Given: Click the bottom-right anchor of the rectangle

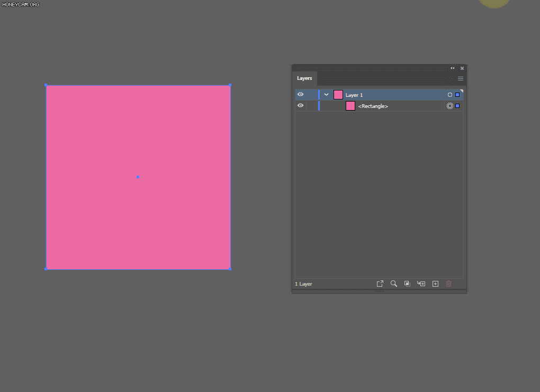Looking at the screenshot, I should pos(230,269).
